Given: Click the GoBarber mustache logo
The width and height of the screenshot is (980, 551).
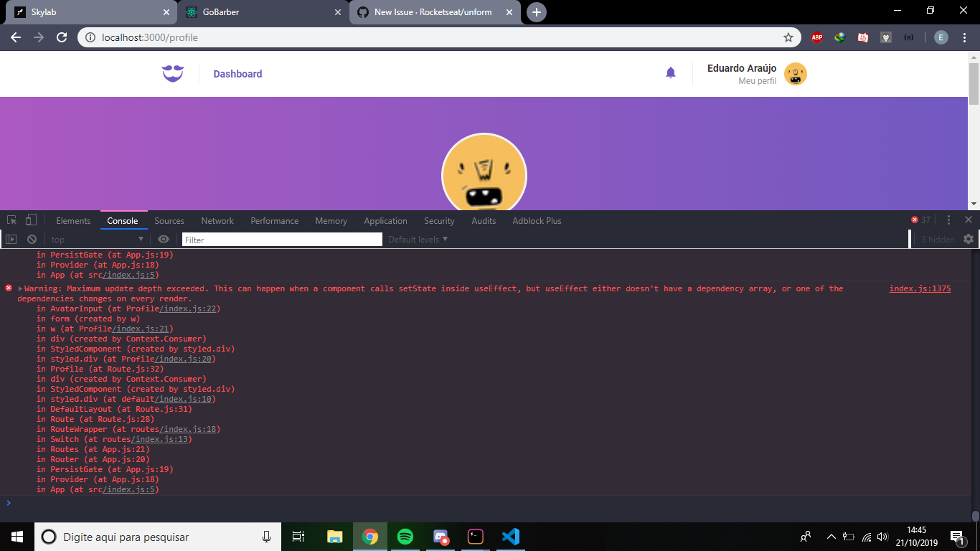Looking at the screenshot, I should coord(173,73).
